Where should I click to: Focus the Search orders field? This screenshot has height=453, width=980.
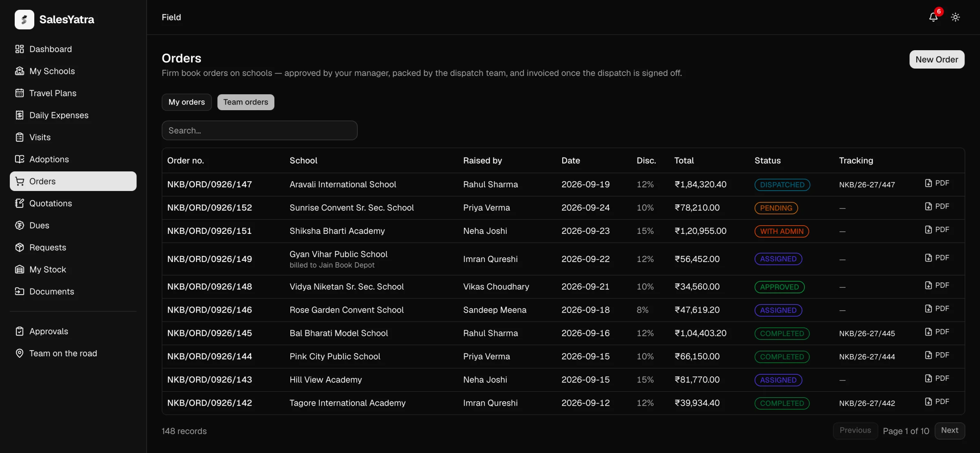pyautogui.click(x=260, y=131)
